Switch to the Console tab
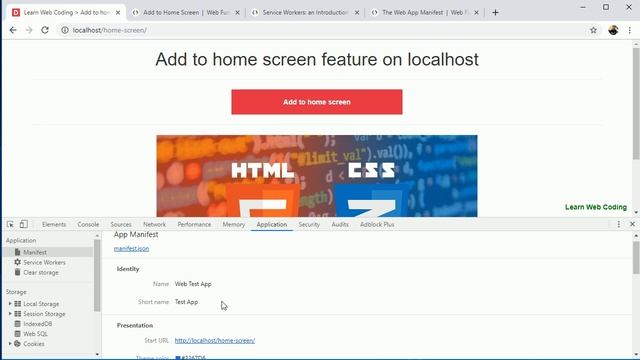Image resolution: width=640 pixels, height=360 pixels. 88,224
